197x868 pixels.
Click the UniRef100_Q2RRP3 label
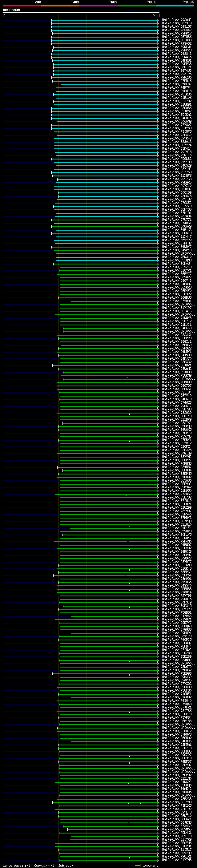pos(177,338)
